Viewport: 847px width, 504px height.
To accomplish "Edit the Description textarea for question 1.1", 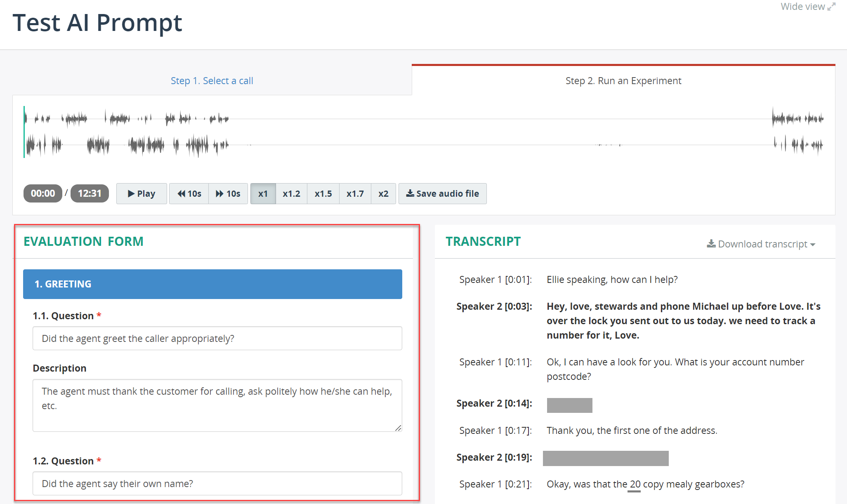I will tap(217, 405).
